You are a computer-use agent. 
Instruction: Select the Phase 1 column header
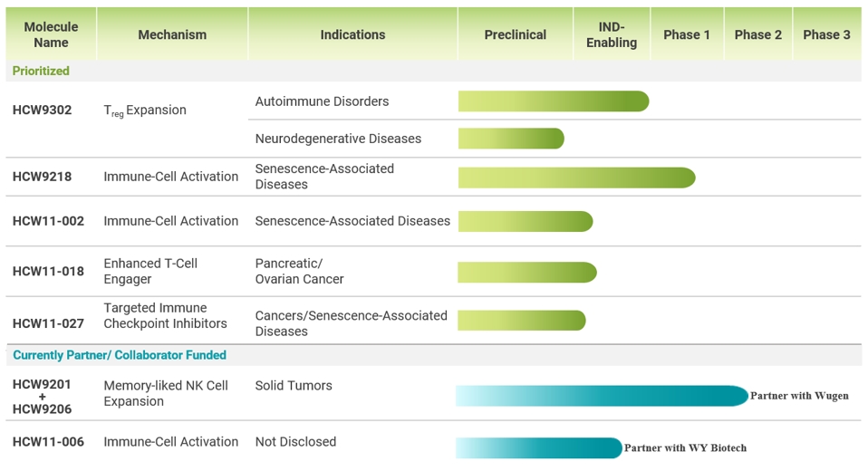coord(687,34)
